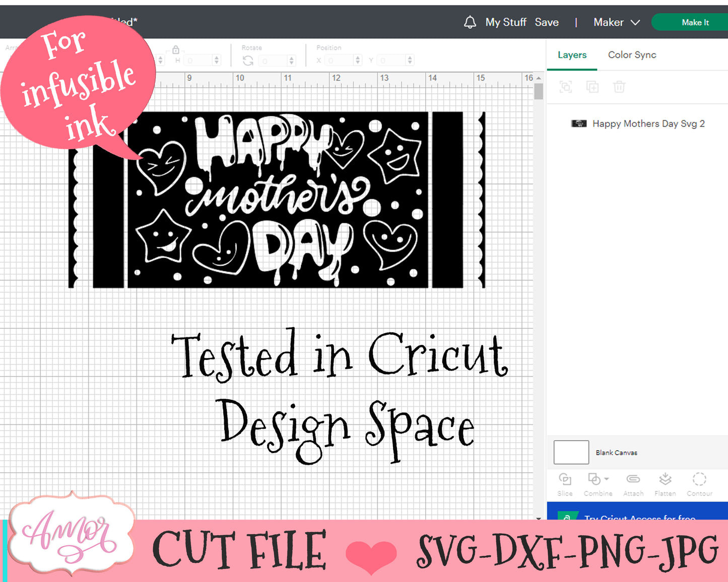
Task: Open the notifications bell
Action: coord(470,22)
